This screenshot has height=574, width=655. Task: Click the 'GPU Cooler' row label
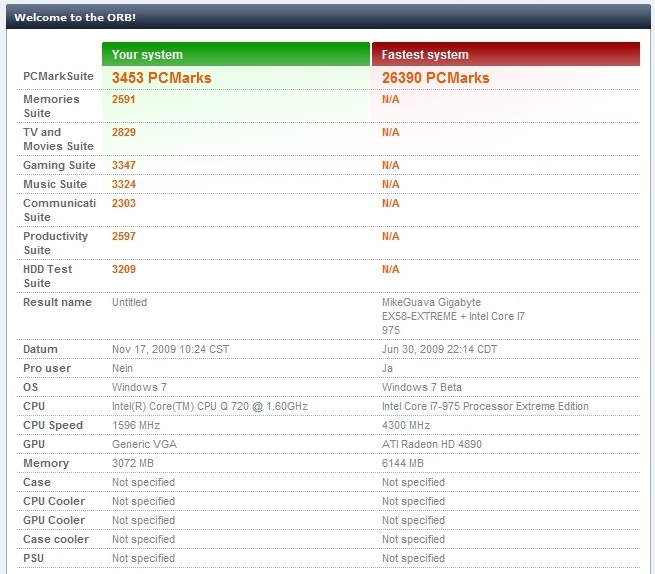point(54,521)
